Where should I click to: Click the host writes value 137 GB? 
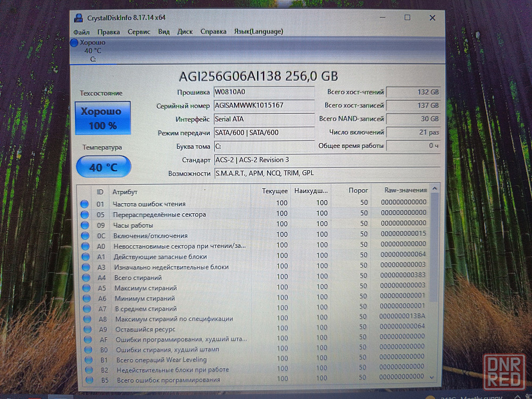click(413, 105)
